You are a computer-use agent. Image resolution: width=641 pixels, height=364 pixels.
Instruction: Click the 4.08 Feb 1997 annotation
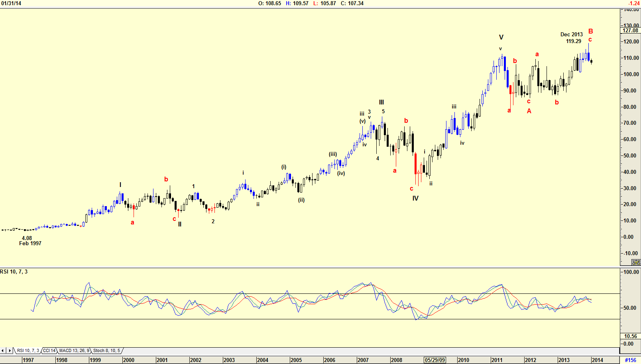[30, 241]
